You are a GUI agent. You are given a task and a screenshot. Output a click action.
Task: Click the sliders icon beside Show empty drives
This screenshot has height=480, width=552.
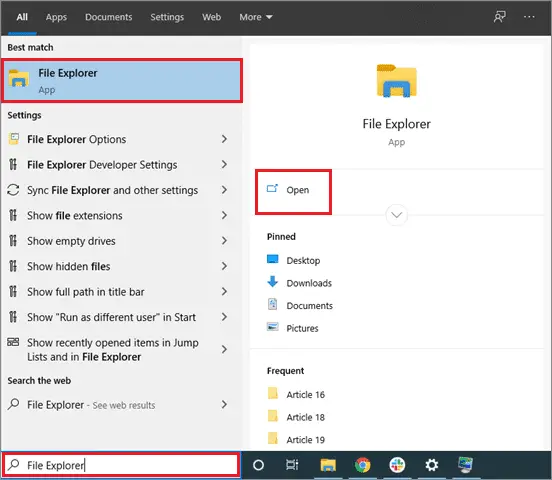click(x=13, y=241)
